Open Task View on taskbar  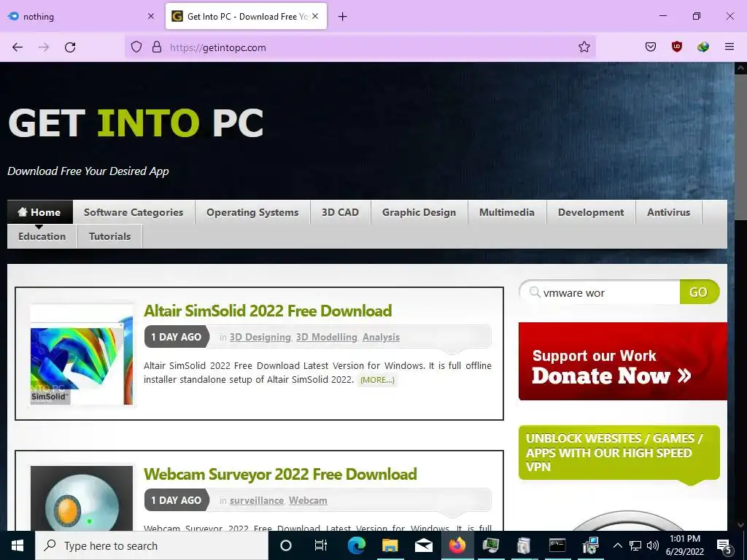[321, 545]
